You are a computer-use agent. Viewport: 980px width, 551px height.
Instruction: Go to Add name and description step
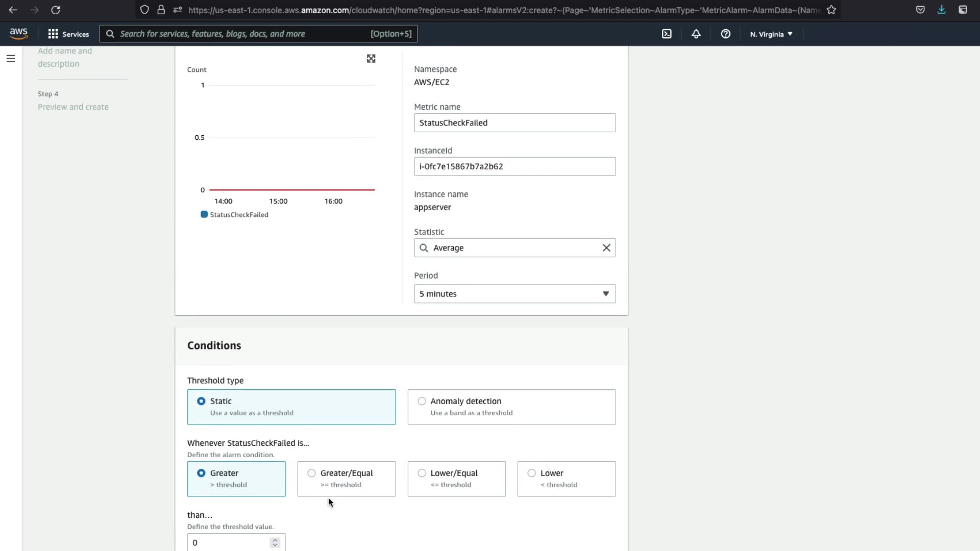click(65, 57)
